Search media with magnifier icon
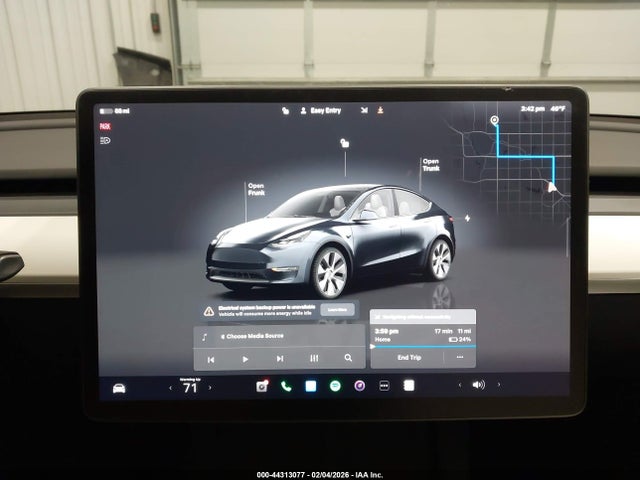 348,358
